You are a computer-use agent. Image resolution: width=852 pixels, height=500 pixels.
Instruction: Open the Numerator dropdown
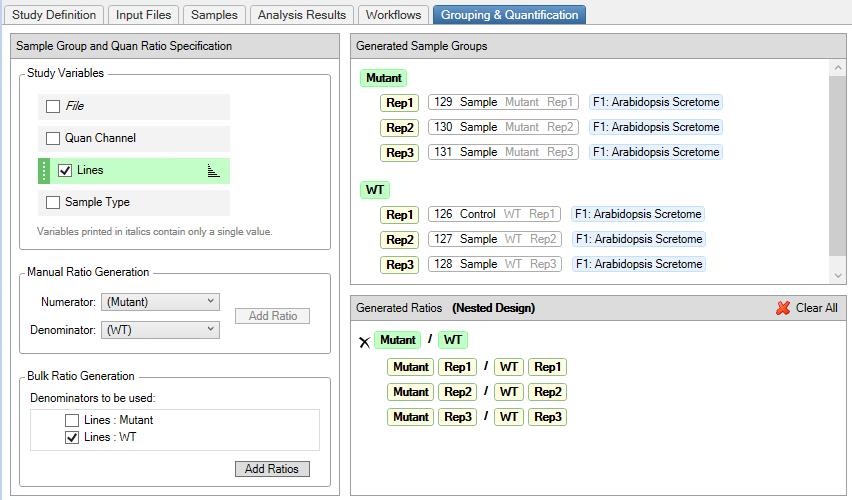[160, 302]
